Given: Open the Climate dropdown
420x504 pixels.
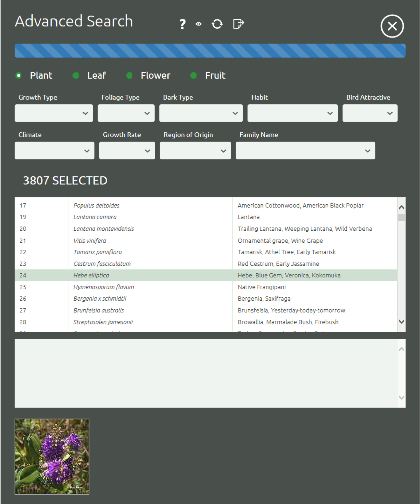Looking at the screenshot, I should coord(54,151).
